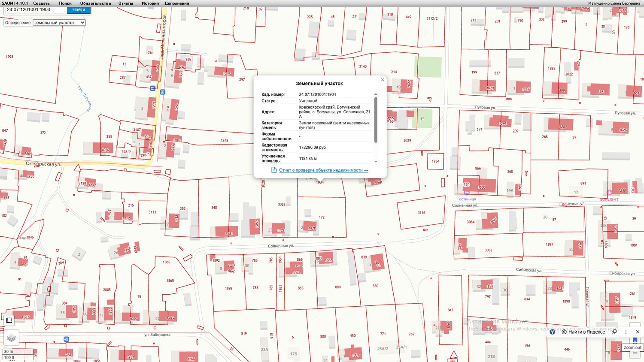Screen dimensions: 644x362
Task: Click parcel label 1848 on the map
Action: click(x=225, y=141)
